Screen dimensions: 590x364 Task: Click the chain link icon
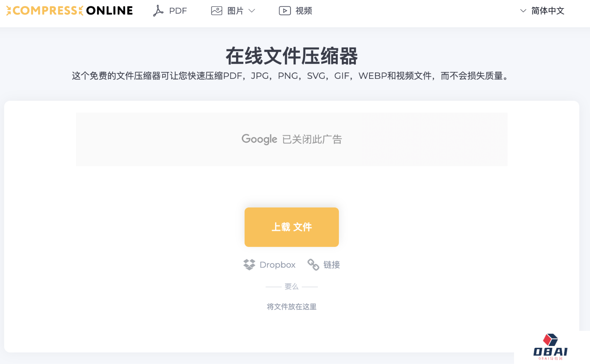[313, 265]
